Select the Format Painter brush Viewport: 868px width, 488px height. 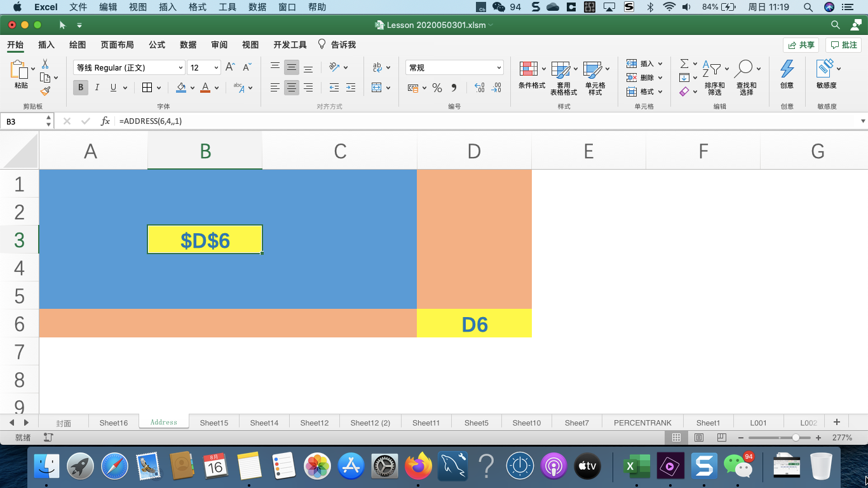tap(45, 91)
